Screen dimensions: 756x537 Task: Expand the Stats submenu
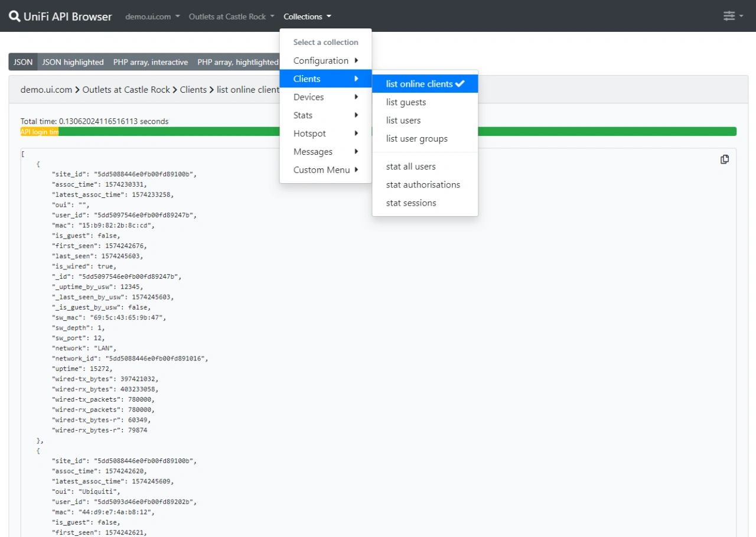(x=303, y=115)
